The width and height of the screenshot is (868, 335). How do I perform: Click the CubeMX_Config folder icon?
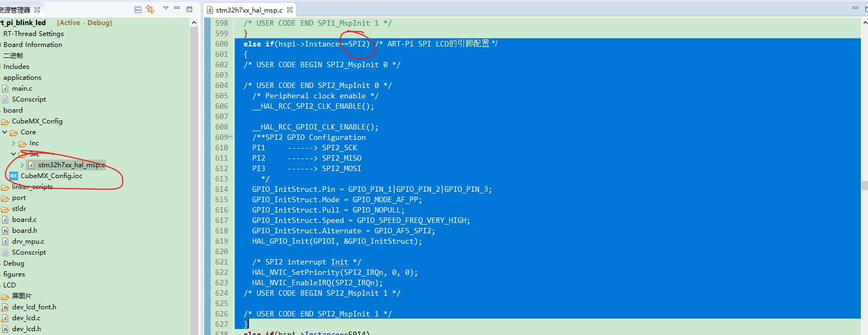5,121
